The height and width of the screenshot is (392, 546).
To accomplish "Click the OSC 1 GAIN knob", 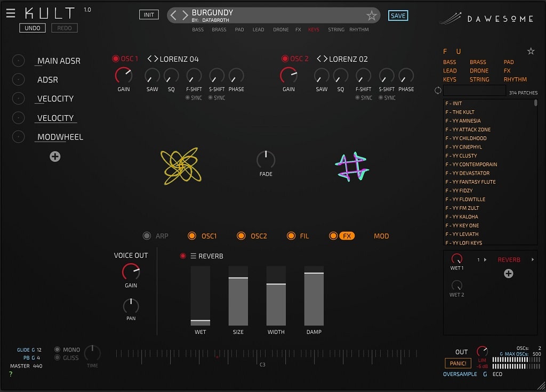I will tap(123, 76).
